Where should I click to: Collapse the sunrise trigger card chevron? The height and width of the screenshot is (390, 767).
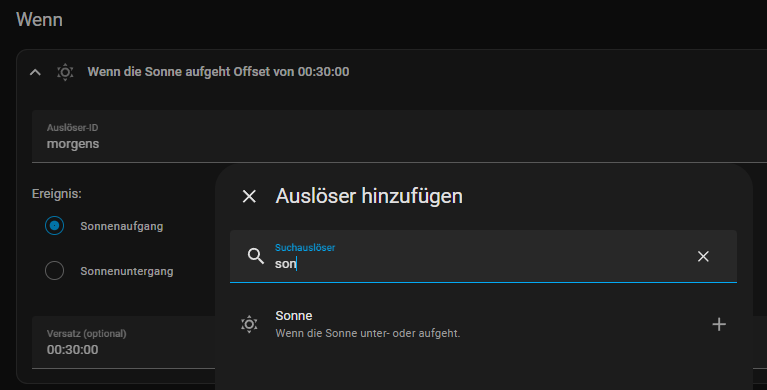(x=35, y=72)
